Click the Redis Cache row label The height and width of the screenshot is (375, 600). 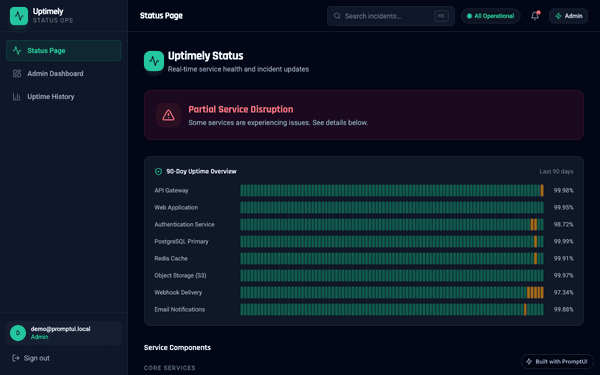click(171, 258)
